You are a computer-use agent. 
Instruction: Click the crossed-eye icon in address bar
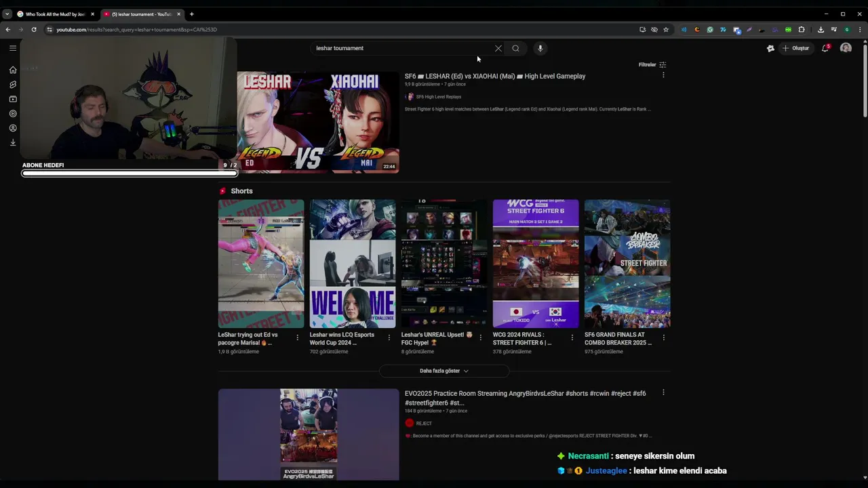(654, 30)
